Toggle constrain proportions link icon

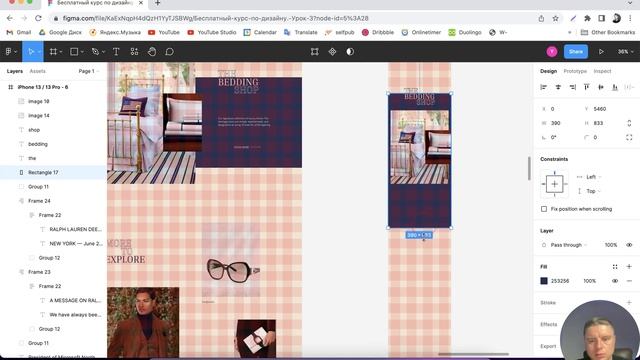pyautogui.click(x=629, y=123)
